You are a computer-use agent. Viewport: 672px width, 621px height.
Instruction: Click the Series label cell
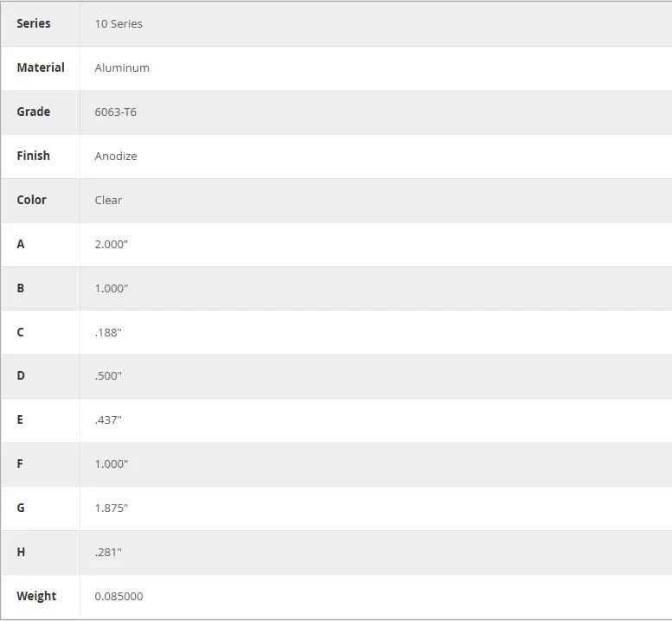[x=41, y=23]
